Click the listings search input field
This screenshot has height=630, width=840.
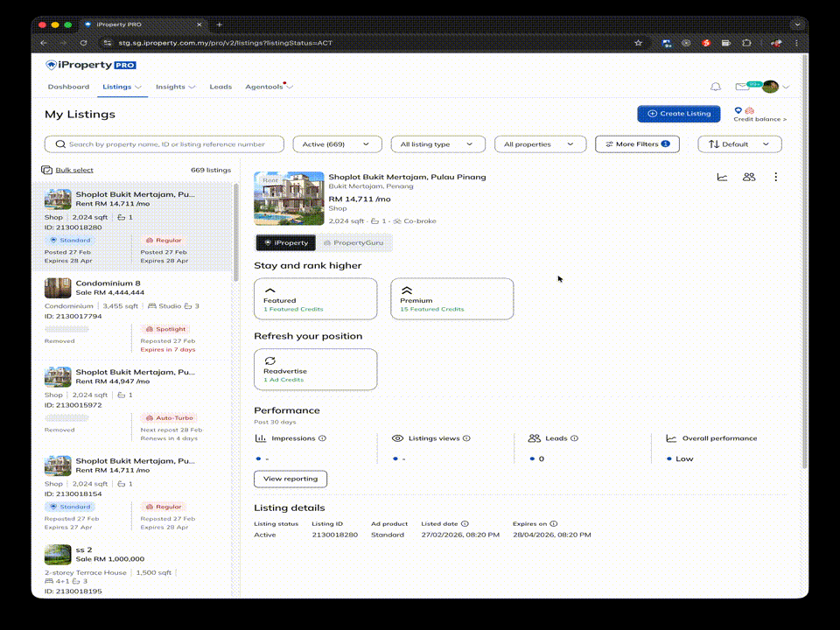click(164, 144)
